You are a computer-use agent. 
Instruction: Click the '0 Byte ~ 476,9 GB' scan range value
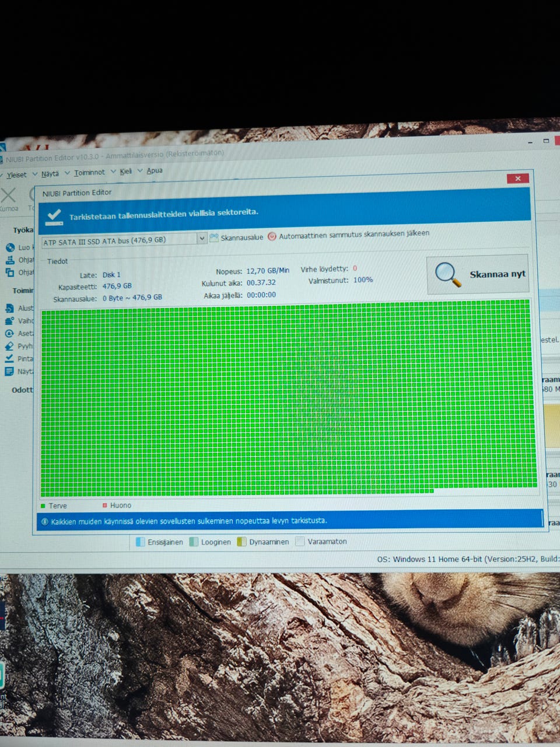coord(132,298)
